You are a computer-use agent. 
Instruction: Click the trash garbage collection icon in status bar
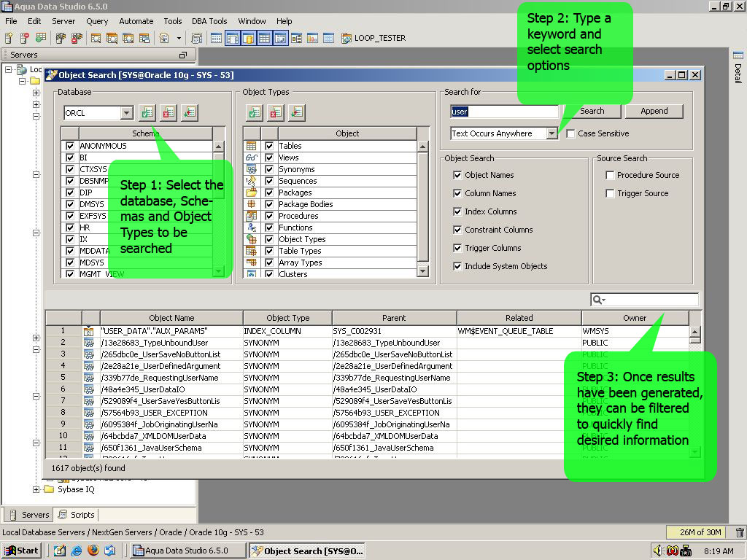click(x=740, y=532)
